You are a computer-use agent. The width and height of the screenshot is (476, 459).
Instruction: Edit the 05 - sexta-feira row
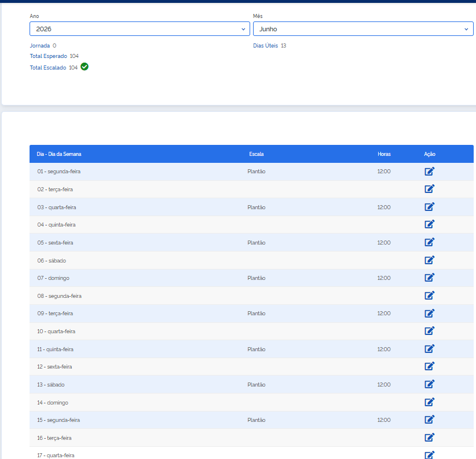coord(429,242)
